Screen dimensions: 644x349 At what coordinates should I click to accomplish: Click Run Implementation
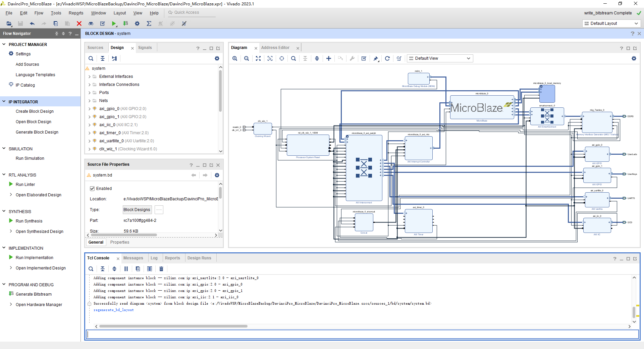tap(34, 258)
